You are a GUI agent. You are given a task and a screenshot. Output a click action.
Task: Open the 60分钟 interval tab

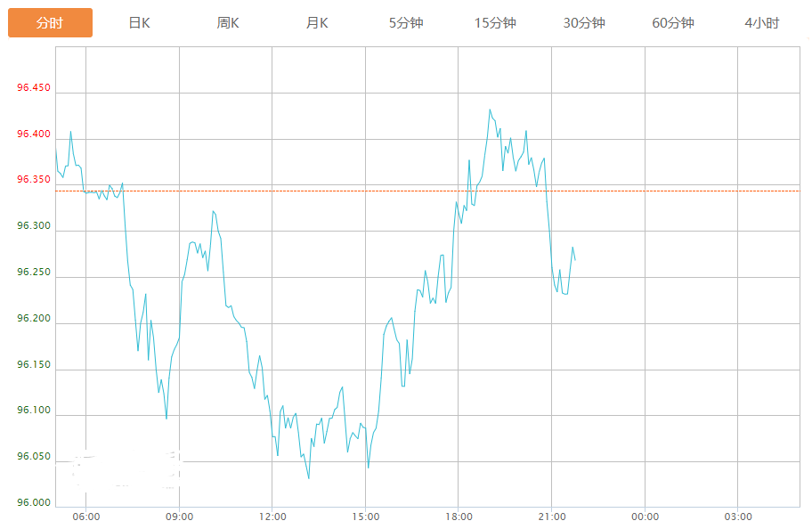click(673, 23)
